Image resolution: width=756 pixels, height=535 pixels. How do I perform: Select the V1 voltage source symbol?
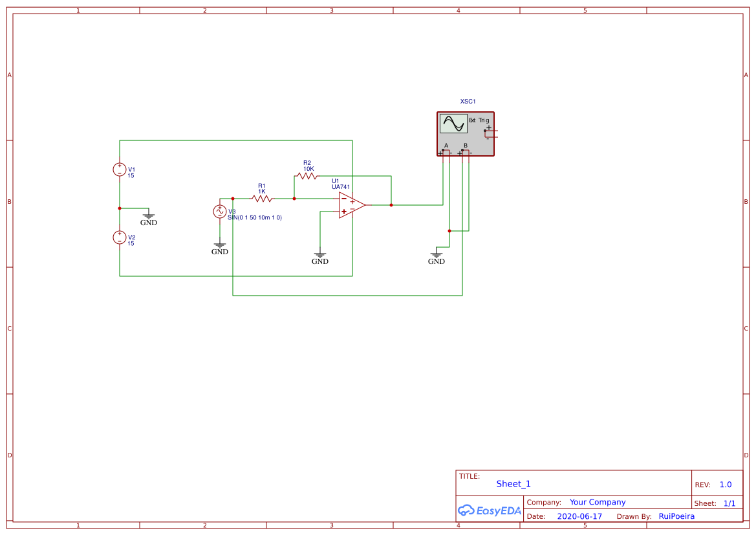coord(120,169)
